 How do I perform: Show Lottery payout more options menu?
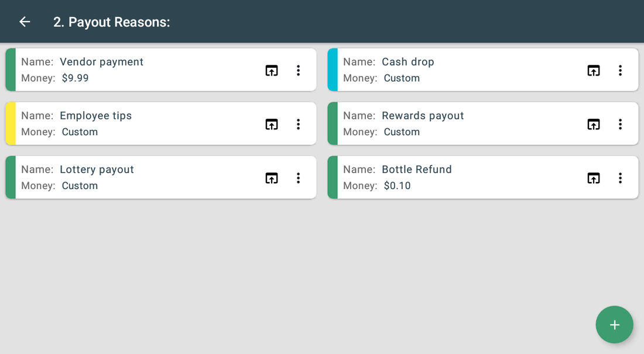pos(298,178)
